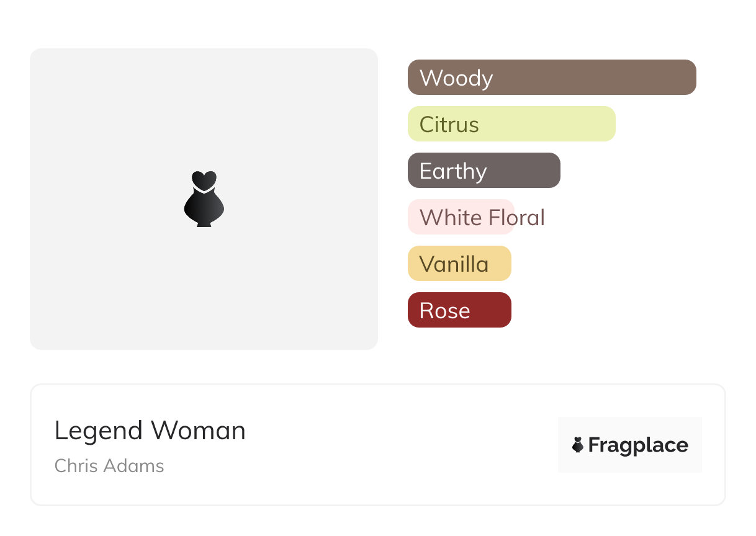The image size is (756, 536).
Task: Open the light gray Fragplace logo badge
Action: (x=629, y=429)
